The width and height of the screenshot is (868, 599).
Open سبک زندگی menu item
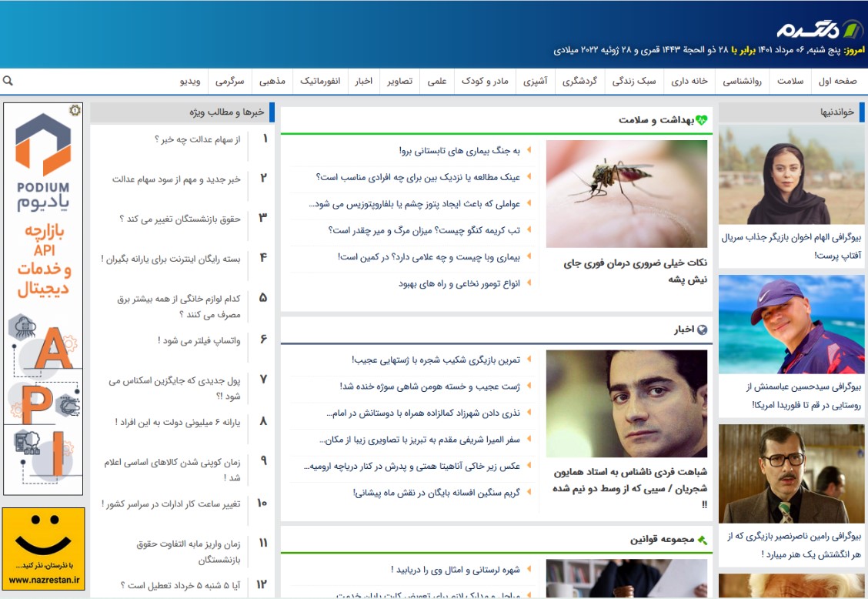click(x=634, y=81)
